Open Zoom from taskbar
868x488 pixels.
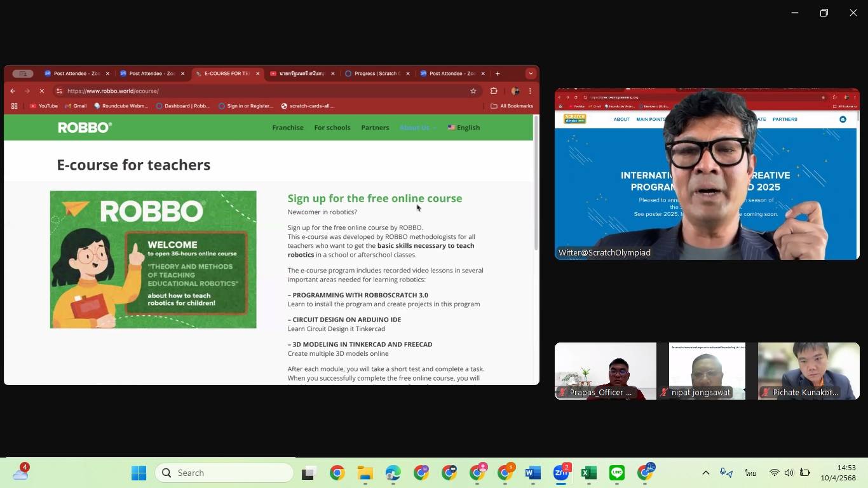pos(561,473)
